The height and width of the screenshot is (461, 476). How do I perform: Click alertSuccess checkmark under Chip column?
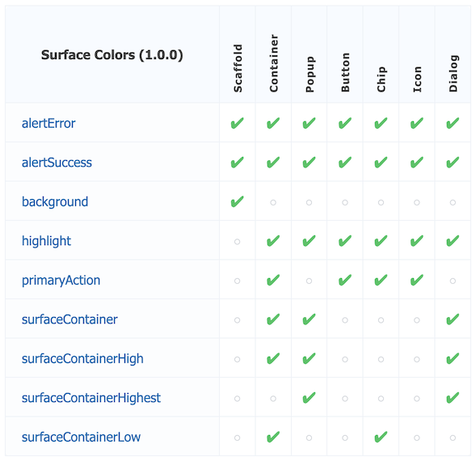[381, 163]
